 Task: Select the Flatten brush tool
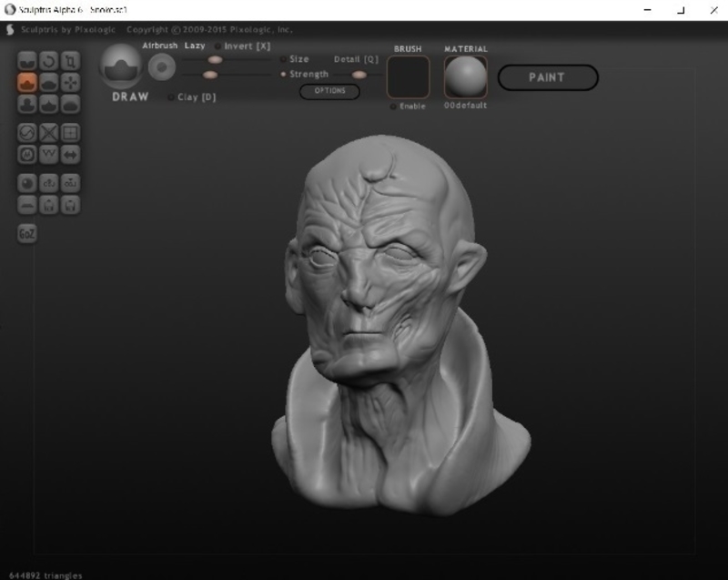point(49,83)
